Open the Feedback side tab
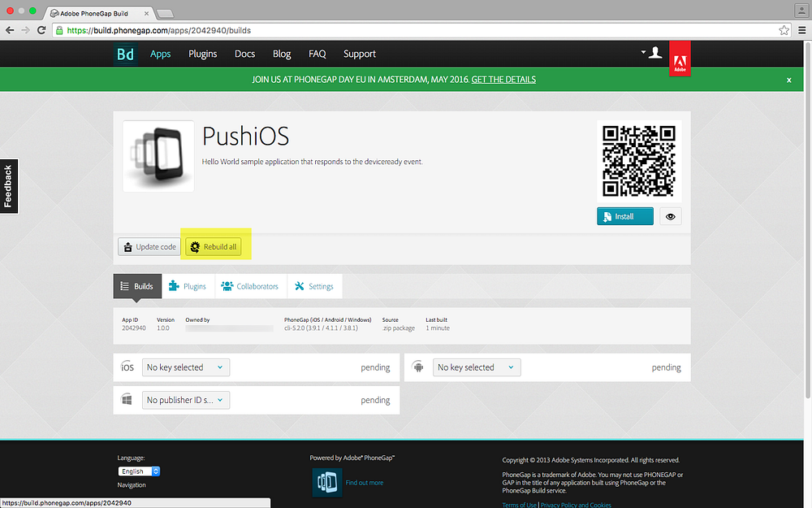Screen dimensions: 812x508 point(8,186)
